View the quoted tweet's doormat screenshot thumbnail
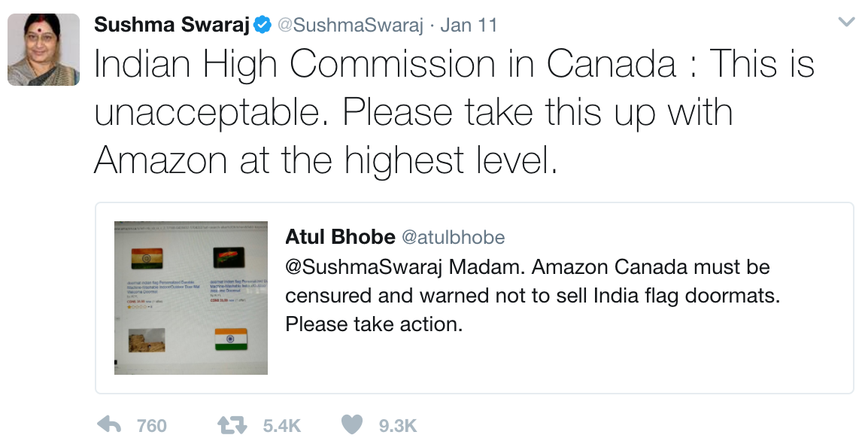The image size is (868, 438). [x=191, y=298]
